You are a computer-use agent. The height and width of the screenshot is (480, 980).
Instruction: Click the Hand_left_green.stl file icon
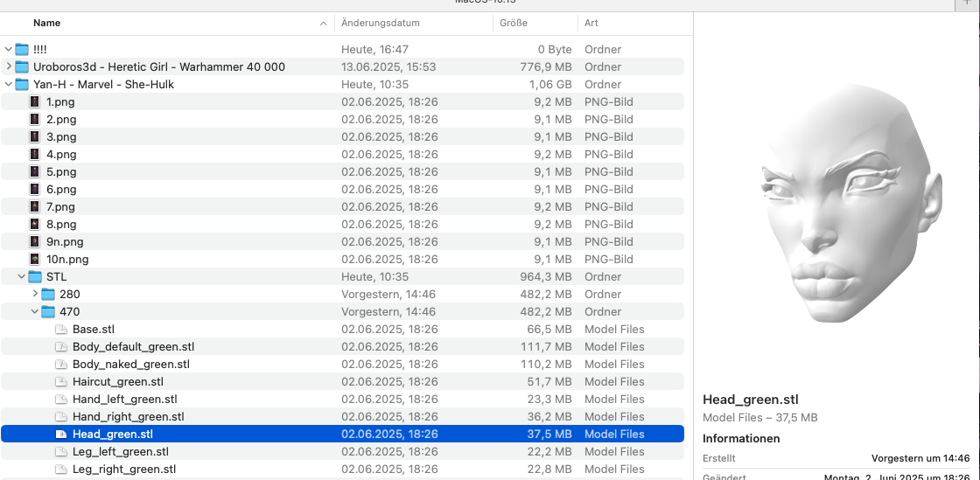(x=60, y=399)
